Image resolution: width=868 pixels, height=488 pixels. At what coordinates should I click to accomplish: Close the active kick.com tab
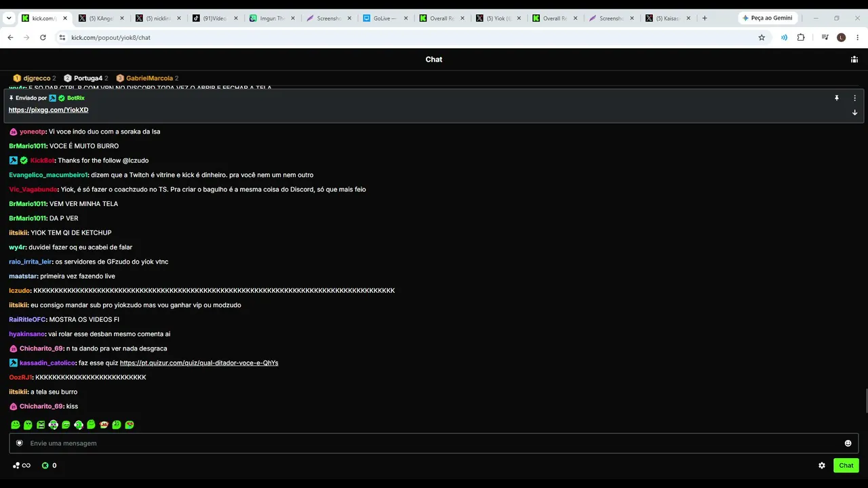65,18
